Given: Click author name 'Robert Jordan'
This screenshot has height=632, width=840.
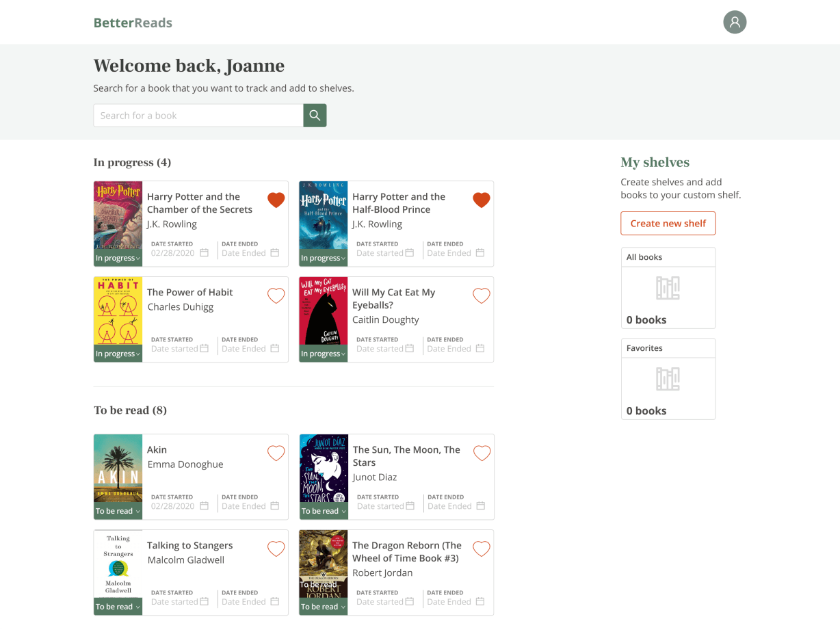Looking at the screenshot, I should point(382,573).
